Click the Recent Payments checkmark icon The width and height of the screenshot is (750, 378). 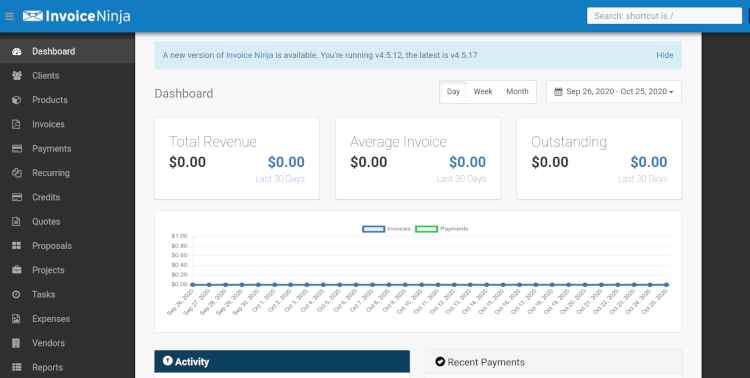click(x=440, y=362)
